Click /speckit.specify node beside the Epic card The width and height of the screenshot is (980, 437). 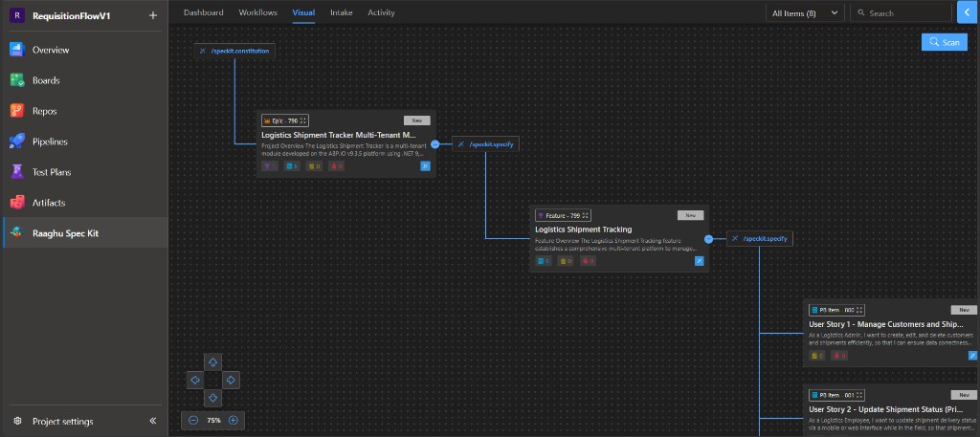485,143
